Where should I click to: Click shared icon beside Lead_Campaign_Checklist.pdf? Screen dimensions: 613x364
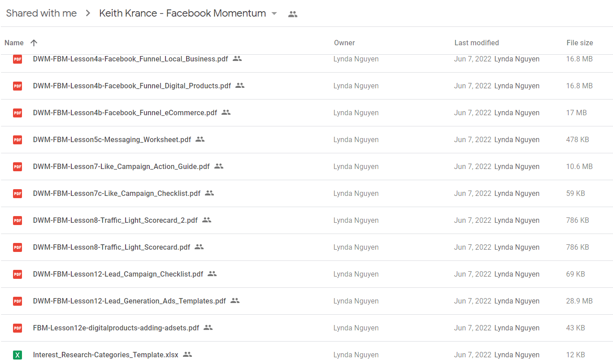(x=212, y=273)
